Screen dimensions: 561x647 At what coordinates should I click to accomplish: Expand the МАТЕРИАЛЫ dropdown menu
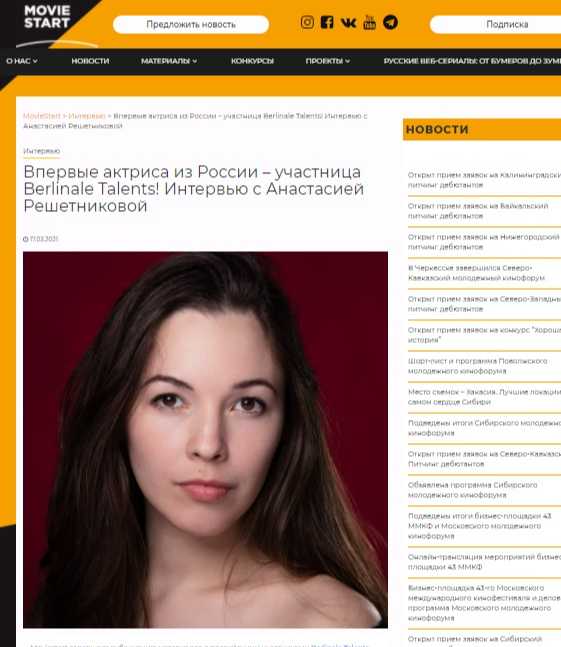click(x=169, y=61)
